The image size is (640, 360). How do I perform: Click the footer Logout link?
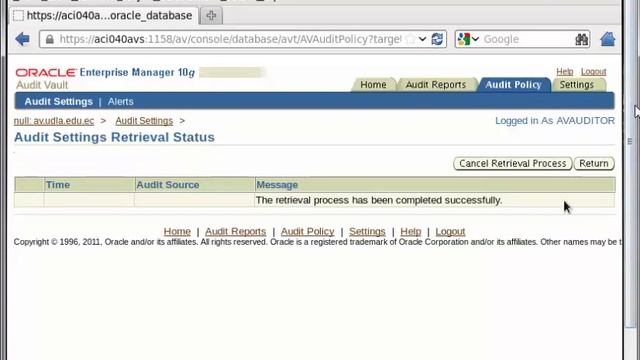tap(450, 231)
